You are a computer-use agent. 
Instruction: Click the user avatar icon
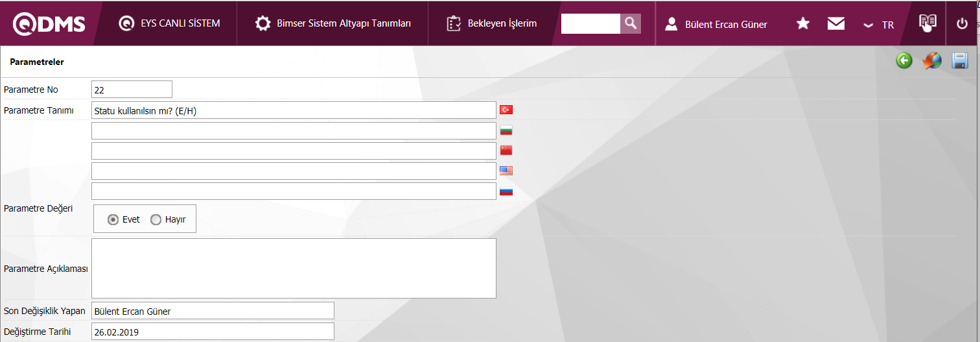671,25
